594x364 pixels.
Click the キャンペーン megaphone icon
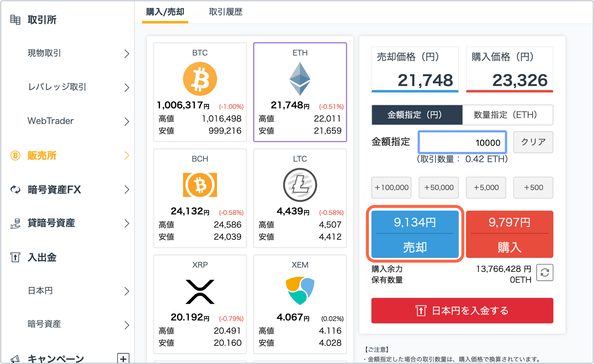tap(15, 359)
